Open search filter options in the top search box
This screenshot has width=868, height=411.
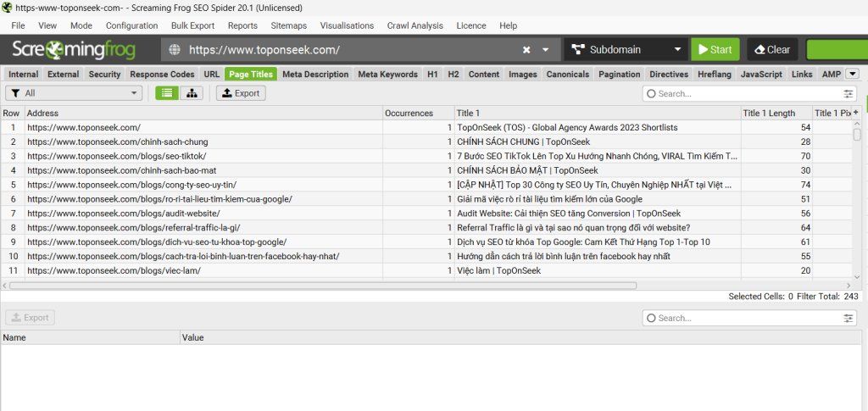coord(849,94)
